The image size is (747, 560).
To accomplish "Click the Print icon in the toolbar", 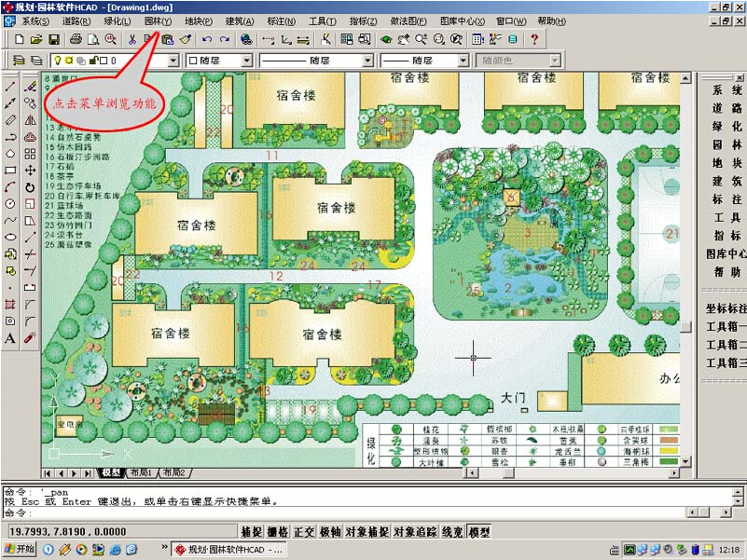I will click(x=76, y=40).
